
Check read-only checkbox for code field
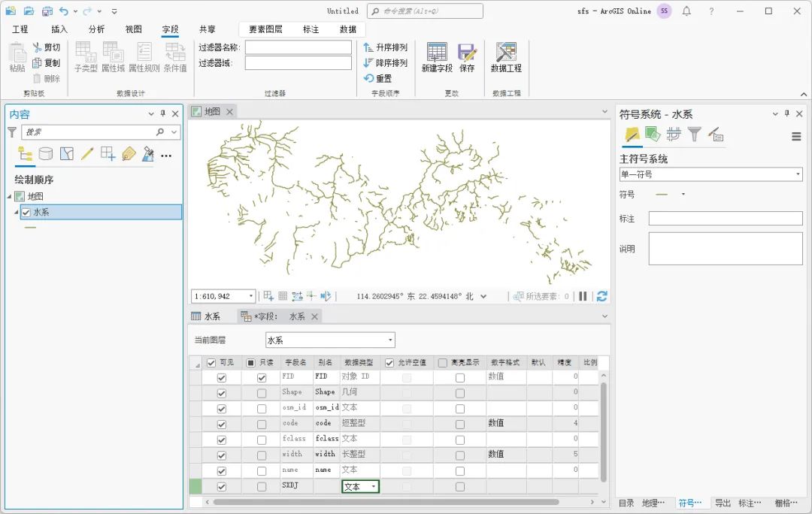pyautogui.click(x=262, y=425)
